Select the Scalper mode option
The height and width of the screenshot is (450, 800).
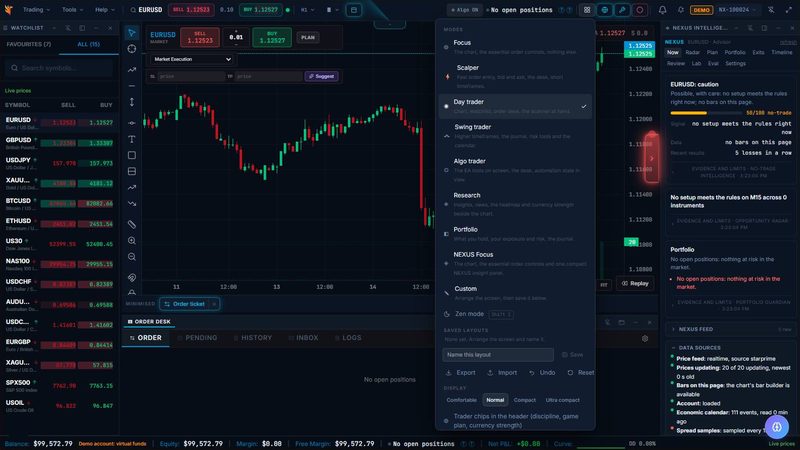[x=515, y=76]
